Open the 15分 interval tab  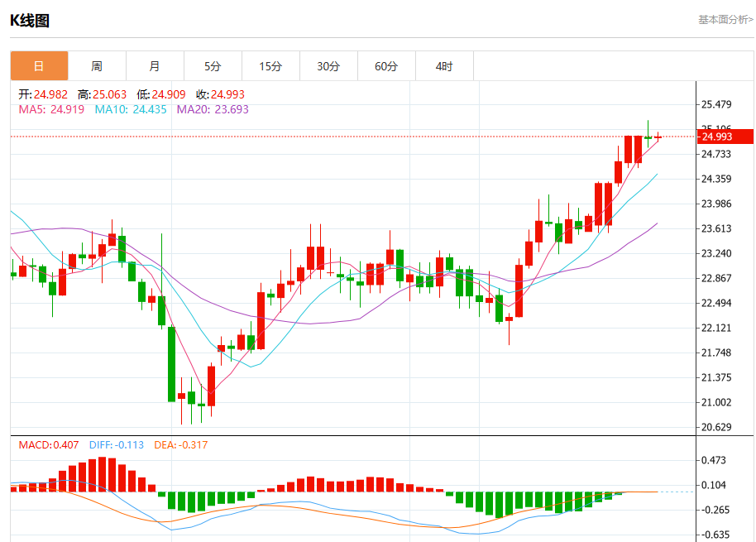270,66
